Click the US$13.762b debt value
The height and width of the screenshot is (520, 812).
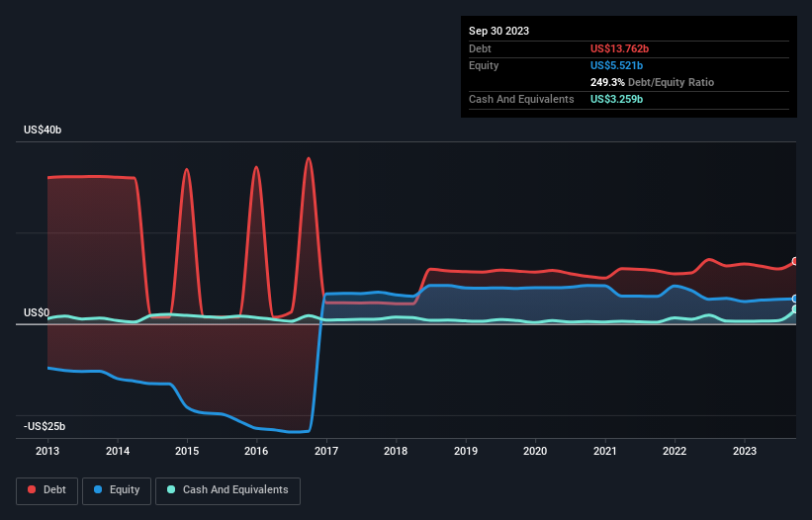coord(619,48)
